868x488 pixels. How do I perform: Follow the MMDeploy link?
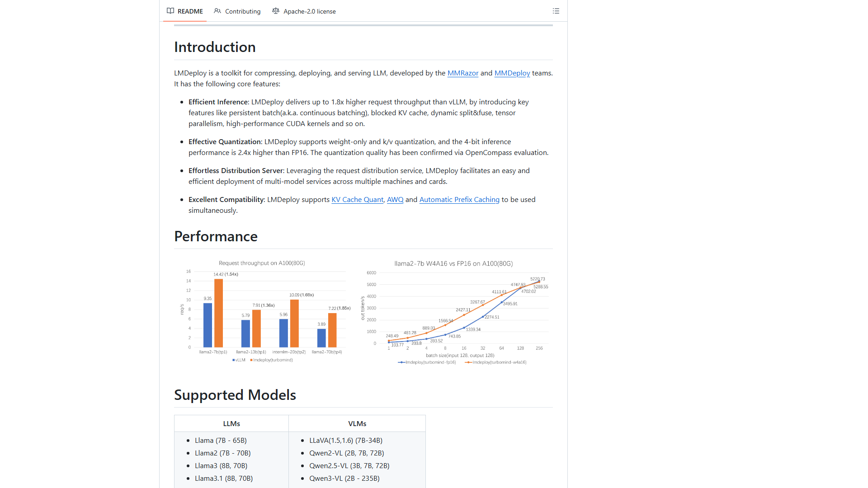tap(512, 73)
